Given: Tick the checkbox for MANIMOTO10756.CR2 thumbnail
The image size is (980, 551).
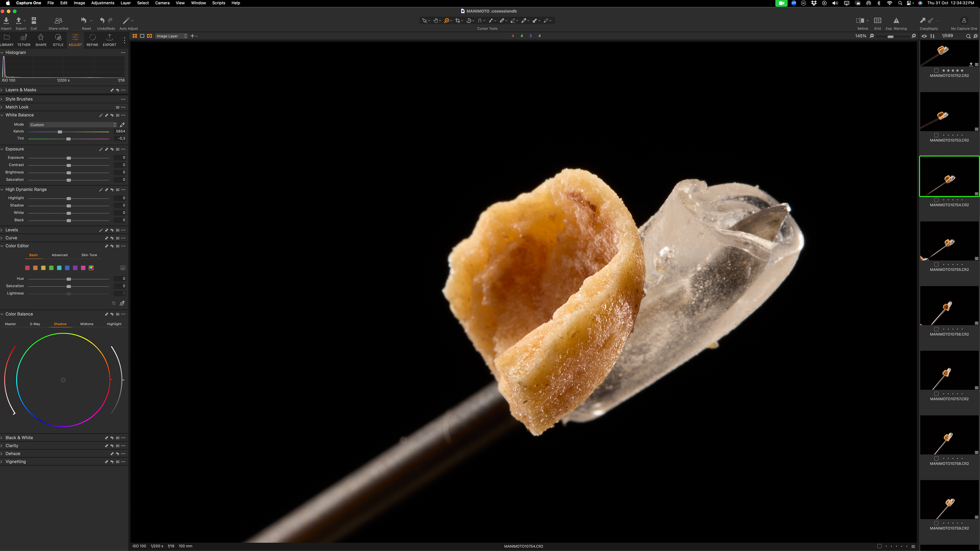Looking at the screenshot, I should (x=936, y=329).
